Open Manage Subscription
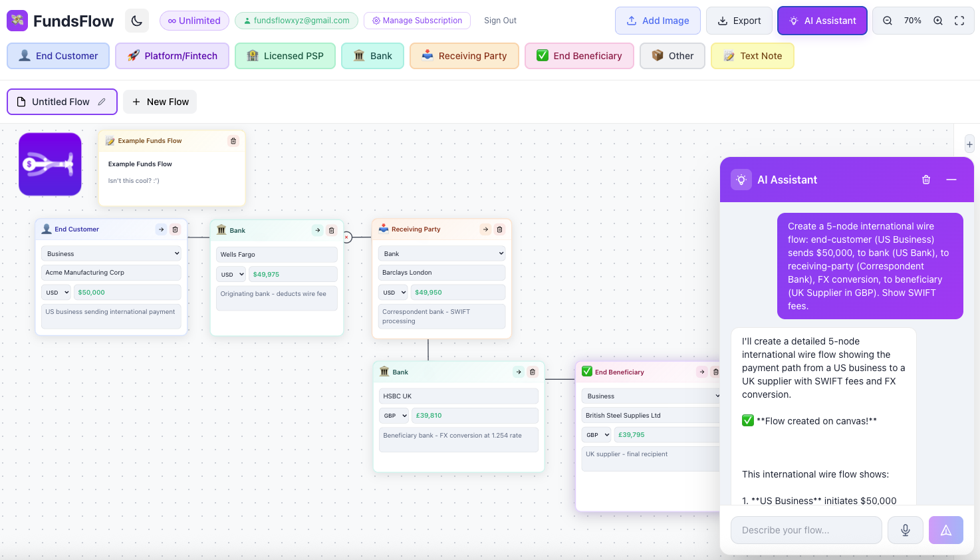980x560 pixels. click(417, 21)
